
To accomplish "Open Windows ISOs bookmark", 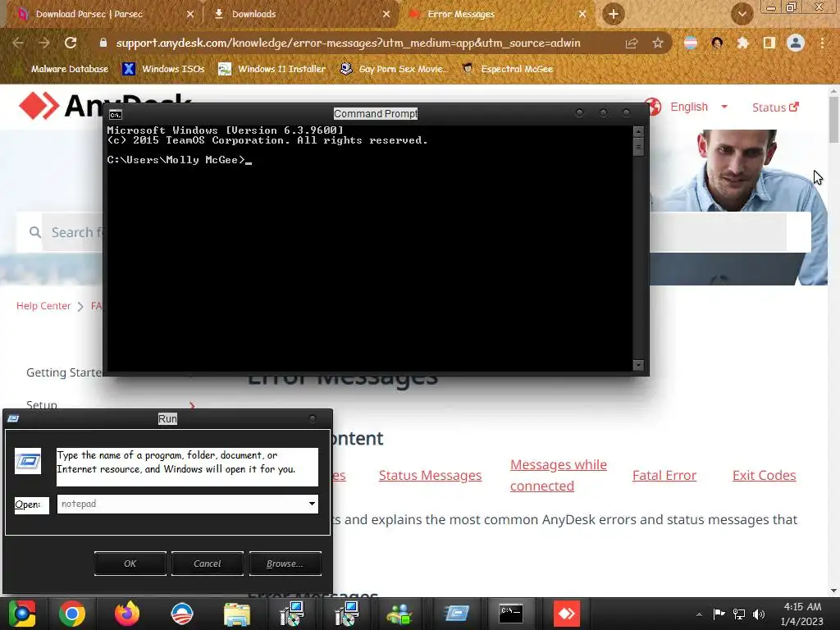I will (163, 69).
